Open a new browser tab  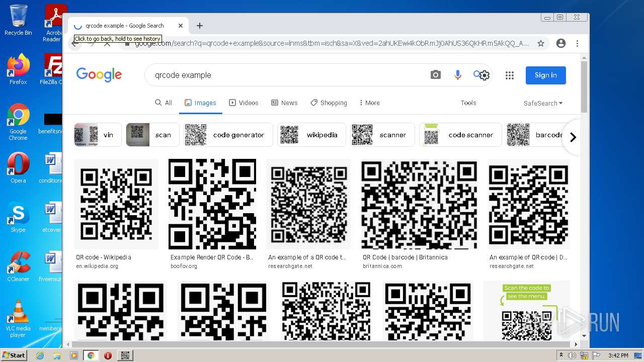(x=200, y=26)
